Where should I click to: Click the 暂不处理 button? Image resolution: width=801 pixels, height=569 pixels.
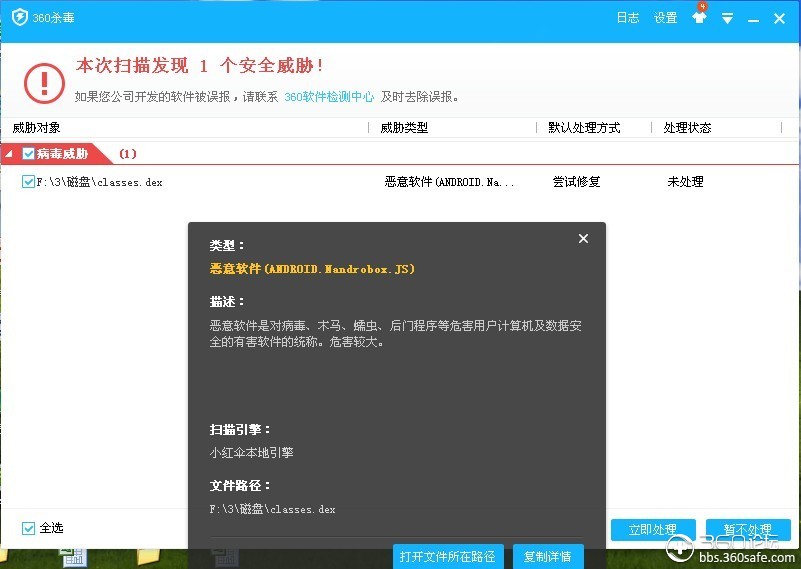(x=748, y=530)
